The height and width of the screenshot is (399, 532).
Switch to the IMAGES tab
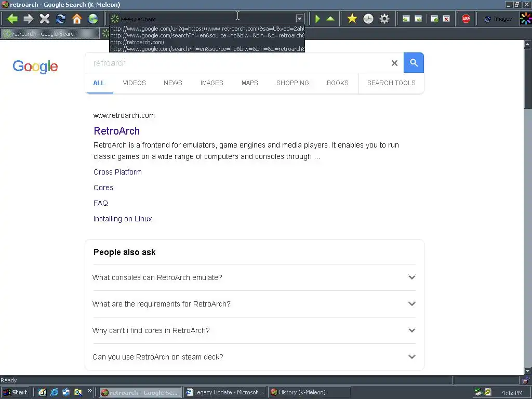coord(212,83)
